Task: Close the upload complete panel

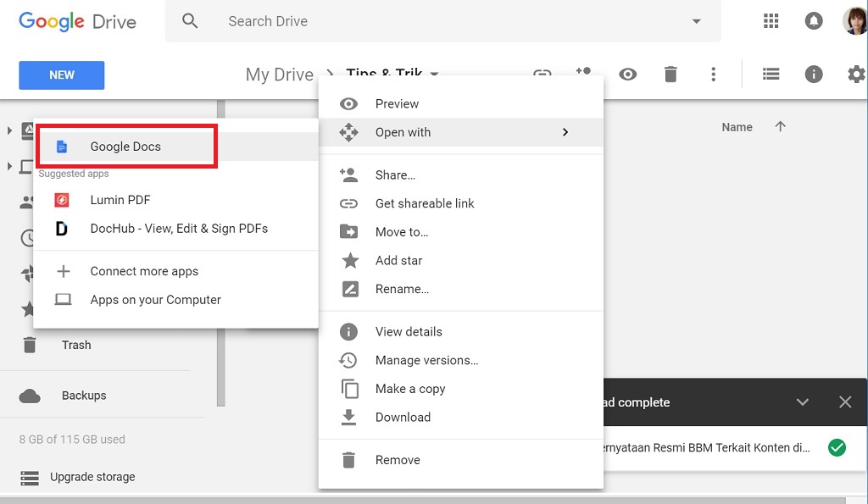Action: point(845,402)
